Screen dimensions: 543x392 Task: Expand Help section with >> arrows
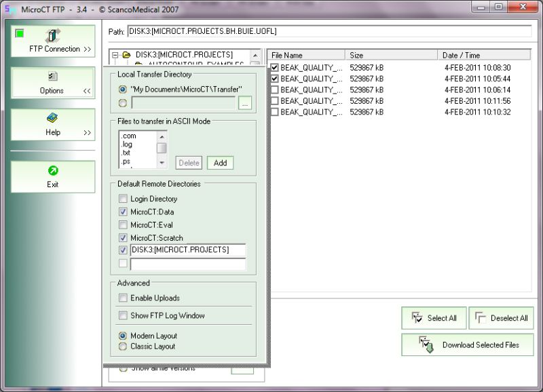coord(88,132)
